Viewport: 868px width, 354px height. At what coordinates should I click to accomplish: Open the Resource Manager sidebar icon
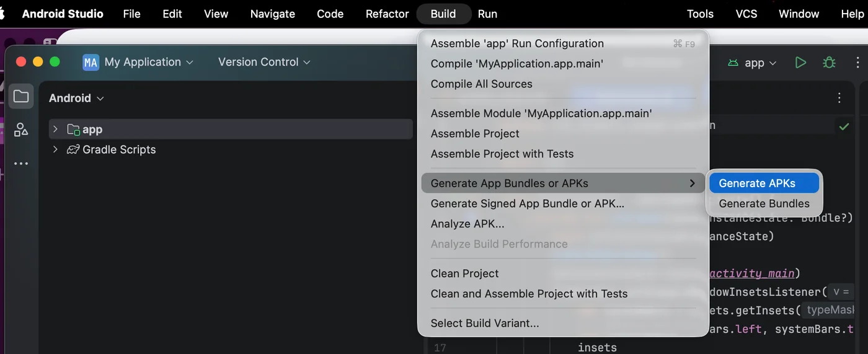click(x=21, y=130)
